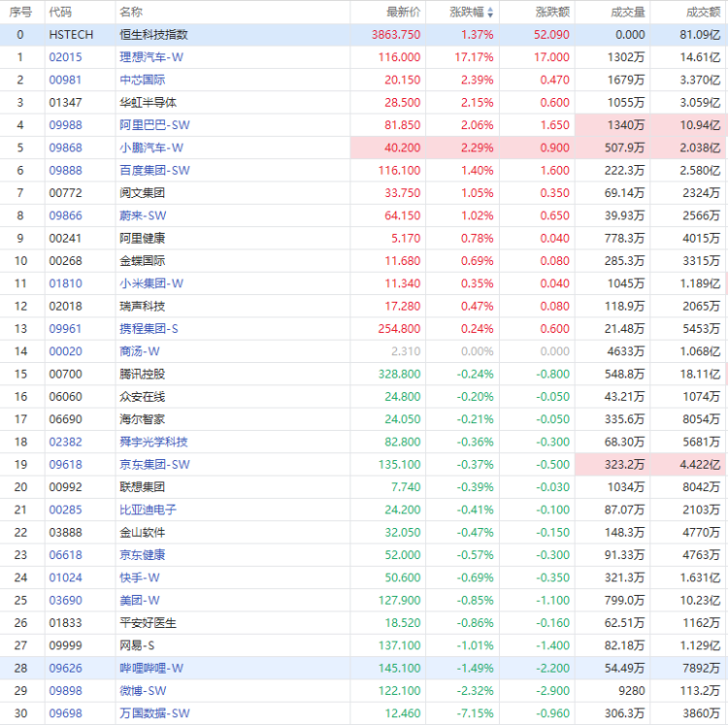Click the change amount -1.400 for 网易-S

pyautogui.click(x=552, y=645)
